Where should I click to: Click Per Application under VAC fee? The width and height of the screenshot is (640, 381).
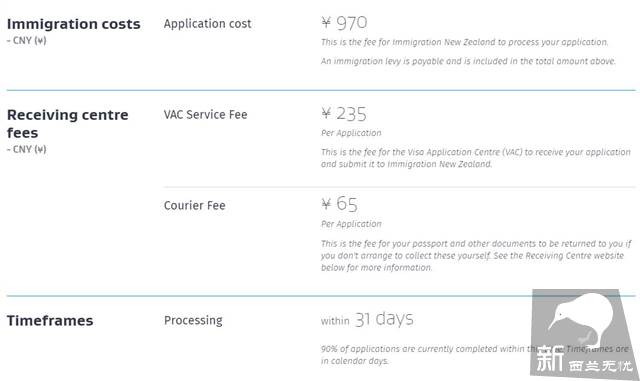coord(351,133)
